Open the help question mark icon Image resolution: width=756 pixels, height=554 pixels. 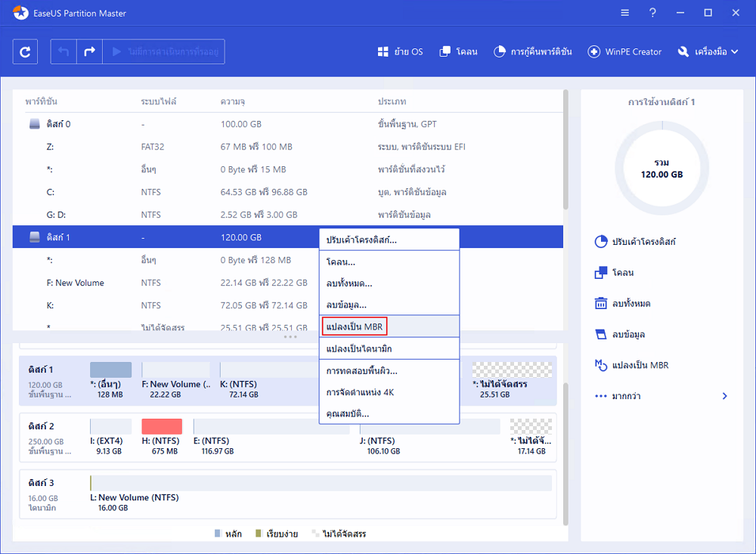652,13
